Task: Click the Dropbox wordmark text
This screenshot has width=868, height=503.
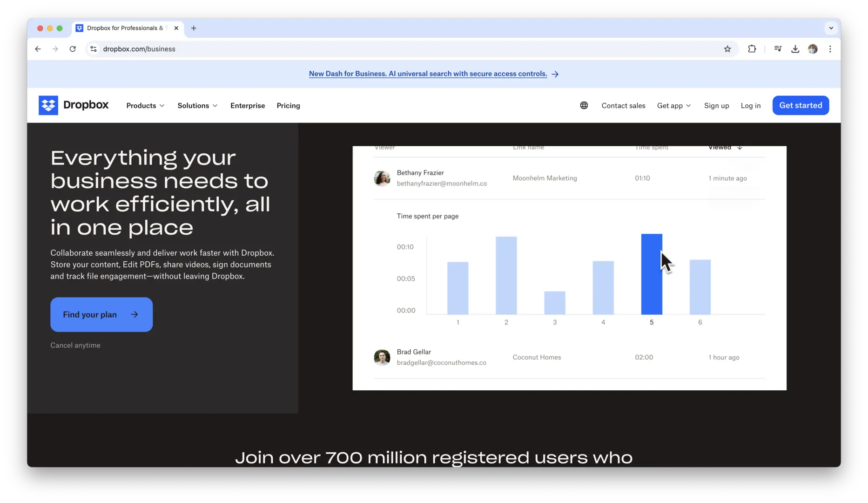Action: point(86,105)
